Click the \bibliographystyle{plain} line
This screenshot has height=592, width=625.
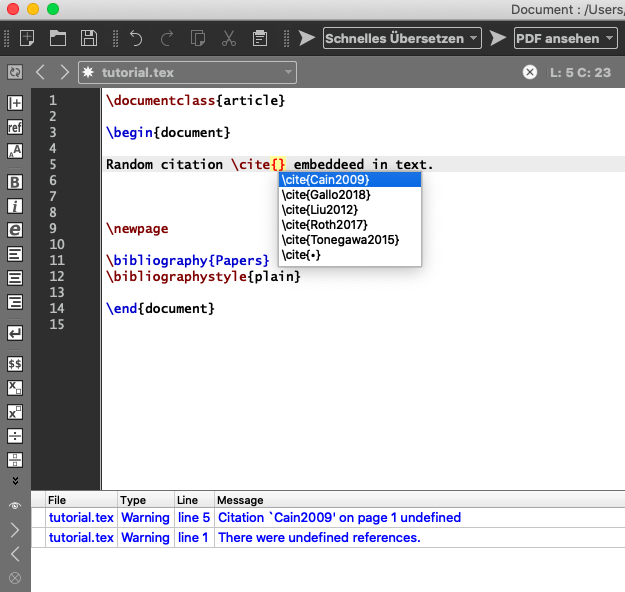point(203,276)
